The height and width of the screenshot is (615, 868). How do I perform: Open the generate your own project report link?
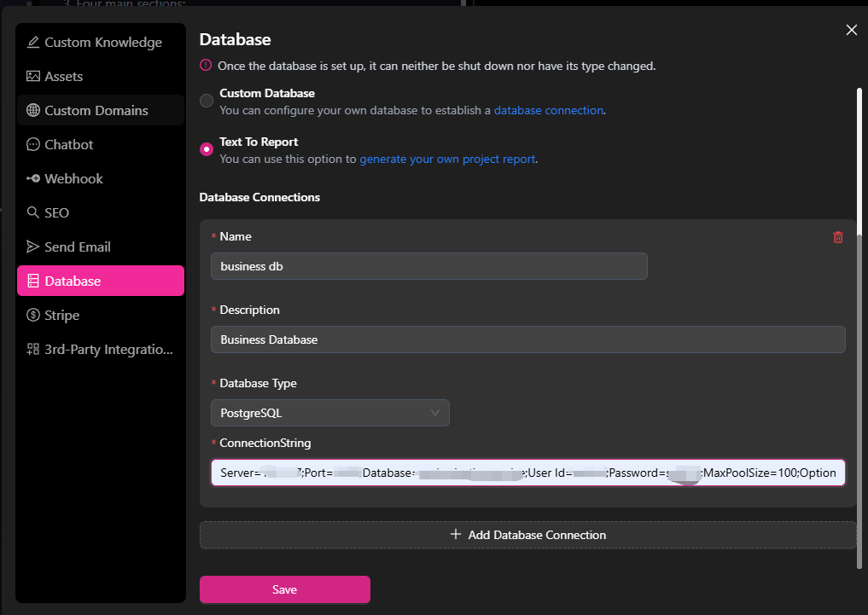[x=447, y=160]
